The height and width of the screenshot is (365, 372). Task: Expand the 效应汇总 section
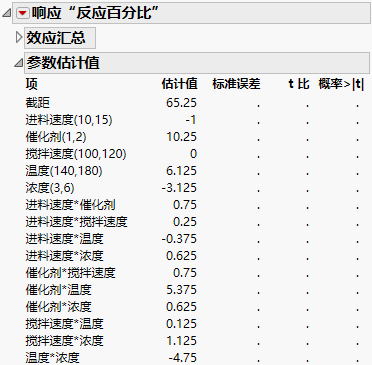click(19, 38)
